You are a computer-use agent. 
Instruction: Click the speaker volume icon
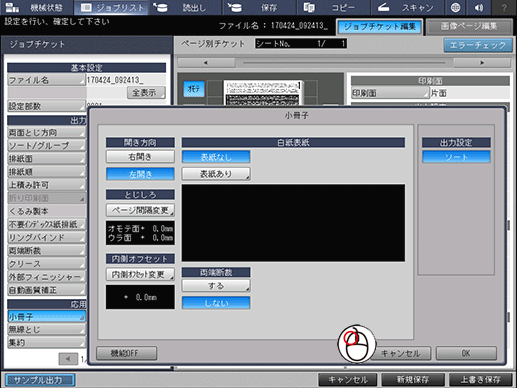[x=479, y=7]
